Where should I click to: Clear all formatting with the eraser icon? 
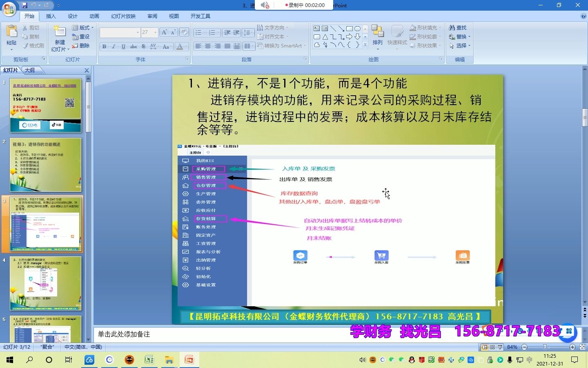pos(184,32)
